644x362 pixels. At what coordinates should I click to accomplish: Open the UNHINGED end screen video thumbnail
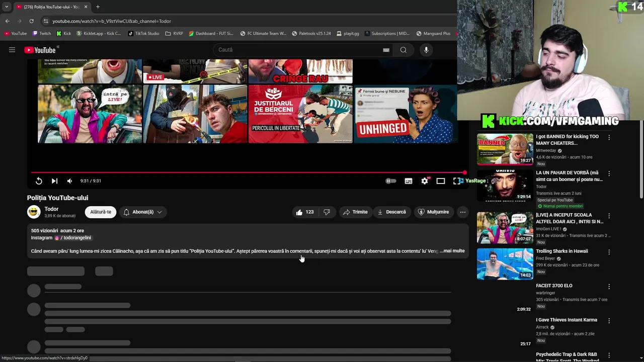(406, 114)
